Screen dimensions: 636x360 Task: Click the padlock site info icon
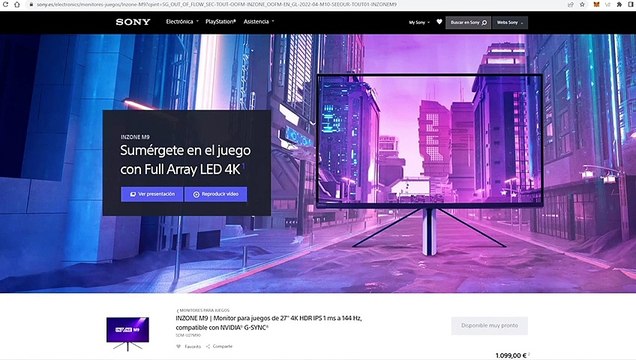pyautogui.click(x=31, y=4)
